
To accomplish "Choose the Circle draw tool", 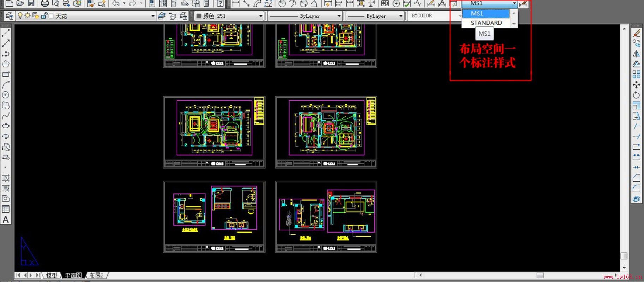I will point(6,95).
